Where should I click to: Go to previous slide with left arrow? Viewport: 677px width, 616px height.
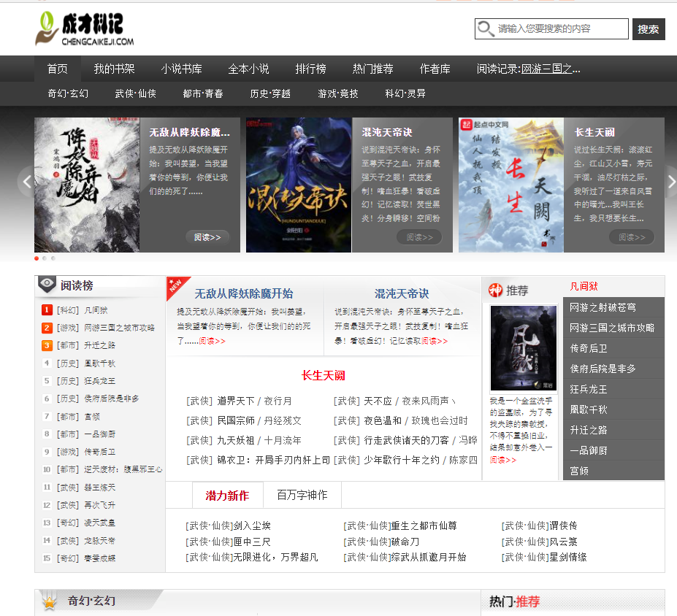tap(26, 182)
